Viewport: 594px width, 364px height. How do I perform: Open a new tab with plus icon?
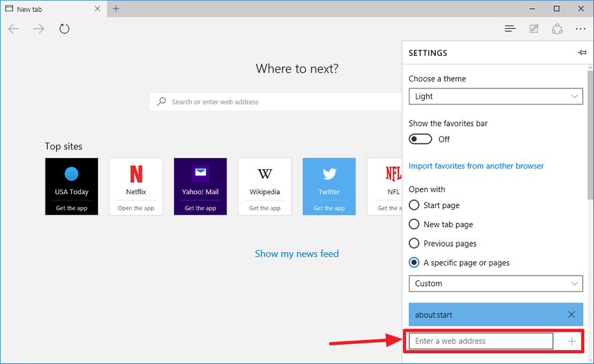pyautogui.click(x=116, y=9)
